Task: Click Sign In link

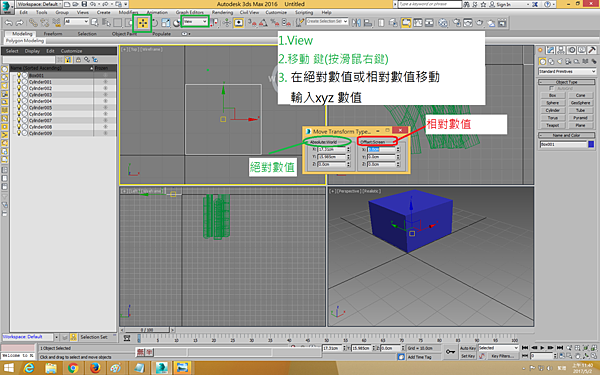Action: point(504,4)
